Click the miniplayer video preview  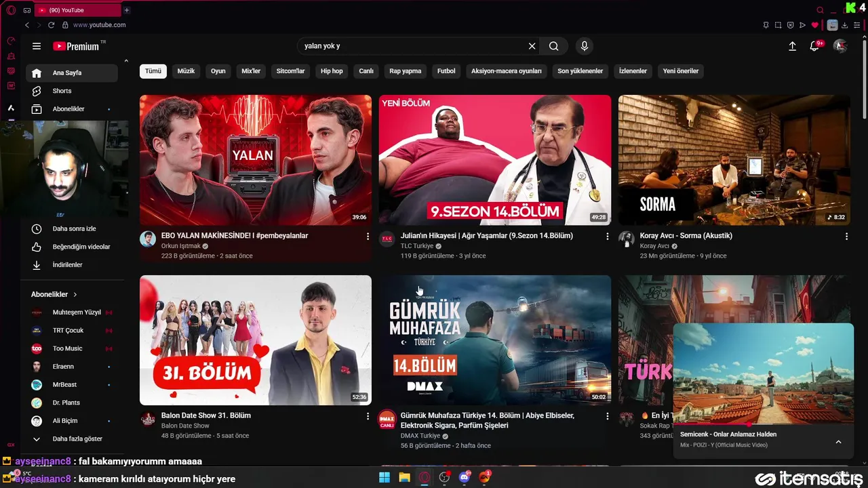click(764, 374)
